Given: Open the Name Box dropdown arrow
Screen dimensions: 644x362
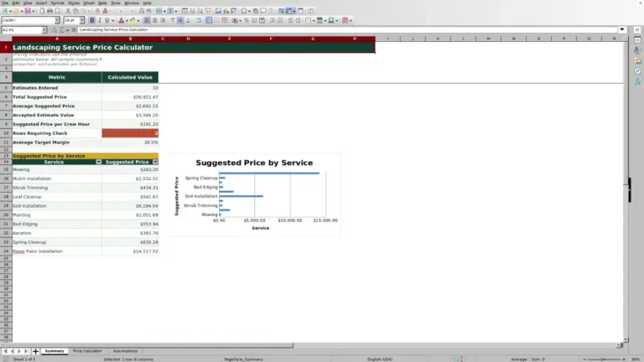Looking at the screenshot, I should (x=44, y=30).
